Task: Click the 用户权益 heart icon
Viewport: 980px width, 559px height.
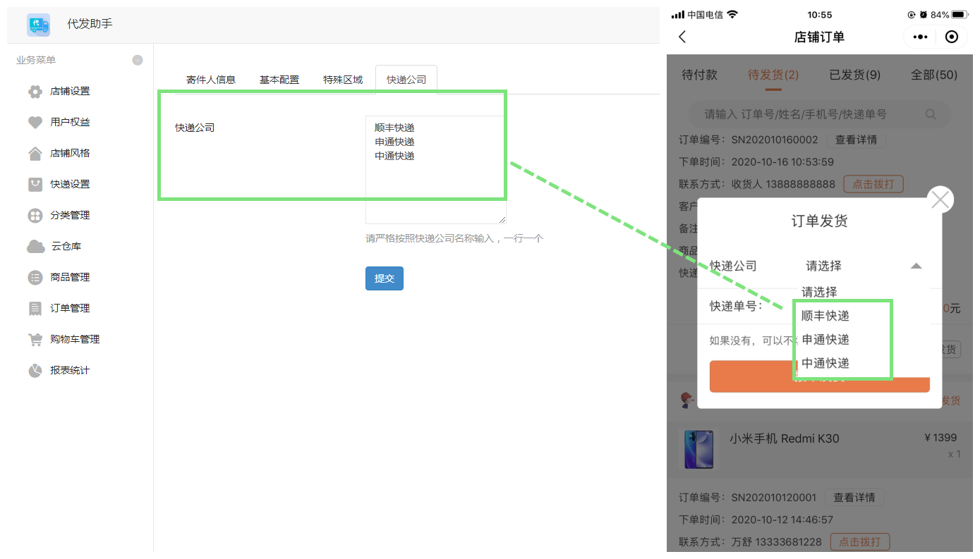Action: point(35,123)
